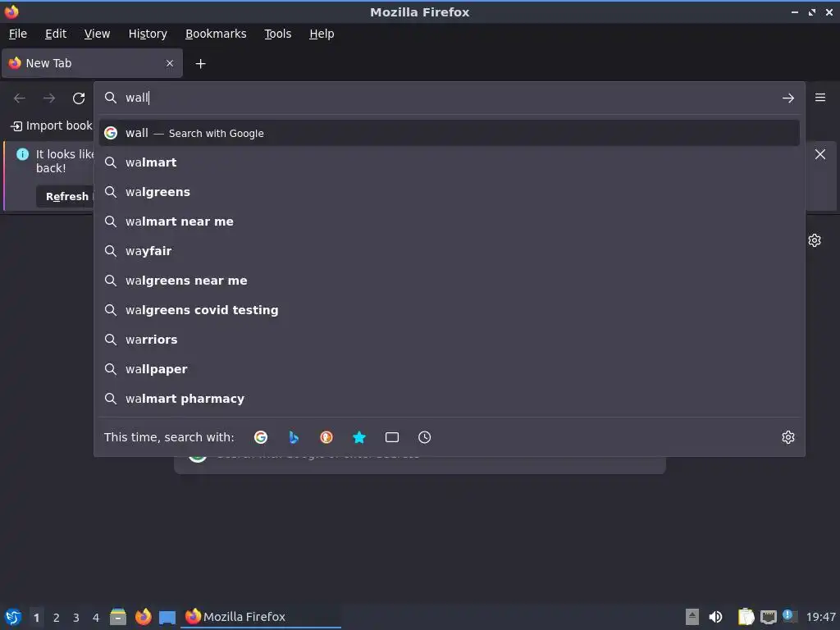Viewport: 840px width, 630px height.
Task: Close the New Tab tab
Action: click(x=170, y=63)
